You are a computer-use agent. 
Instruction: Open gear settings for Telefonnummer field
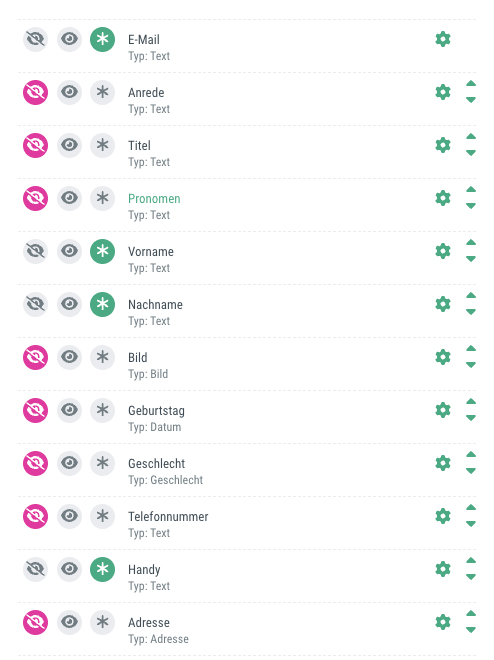(x=443, y=516)
